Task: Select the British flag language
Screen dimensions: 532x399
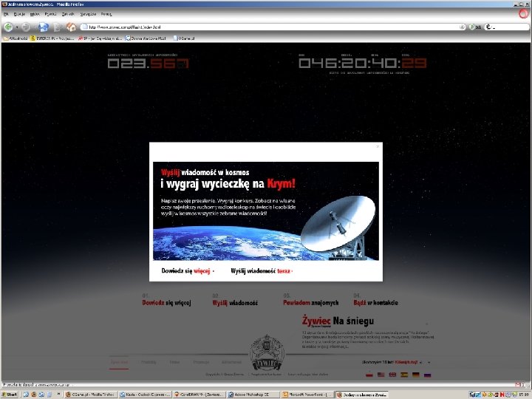Action: pyautogui.click(x=392, y=375)
